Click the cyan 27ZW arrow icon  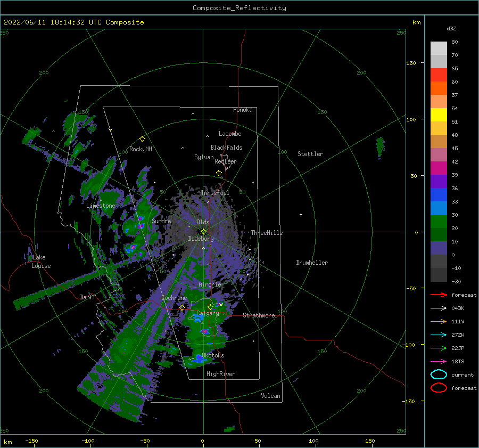click(x=439, y=335)
